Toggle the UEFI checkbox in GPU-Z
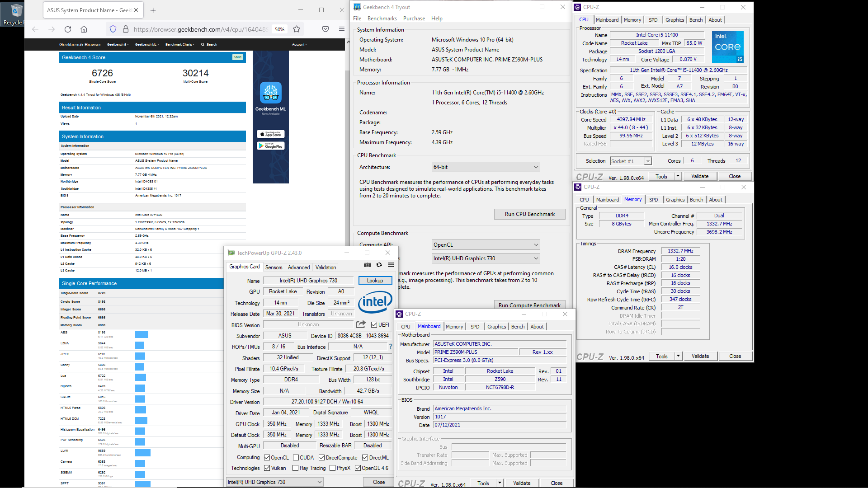The height and width of the screenshot is (488, 868). click(x=374, y=325)
